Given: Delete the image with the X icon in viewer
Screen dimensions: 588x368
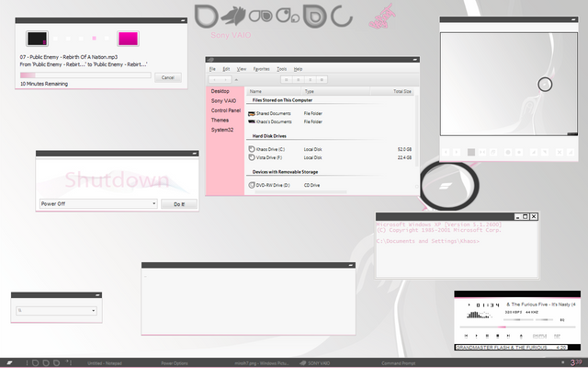Looking at the screenshot, I should coord(560,152).
